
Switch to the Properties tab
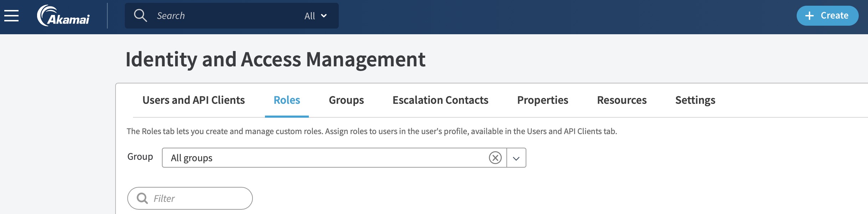pyautogui.click(x=542, y=100)
